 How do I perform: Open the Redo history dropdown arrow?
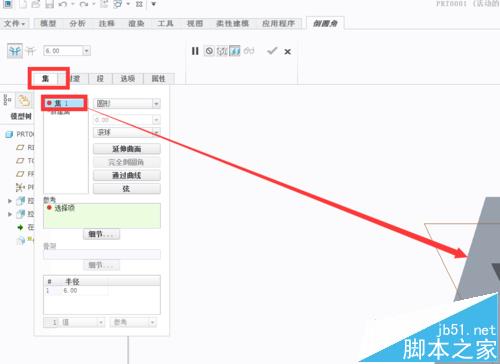coord(93,4)
